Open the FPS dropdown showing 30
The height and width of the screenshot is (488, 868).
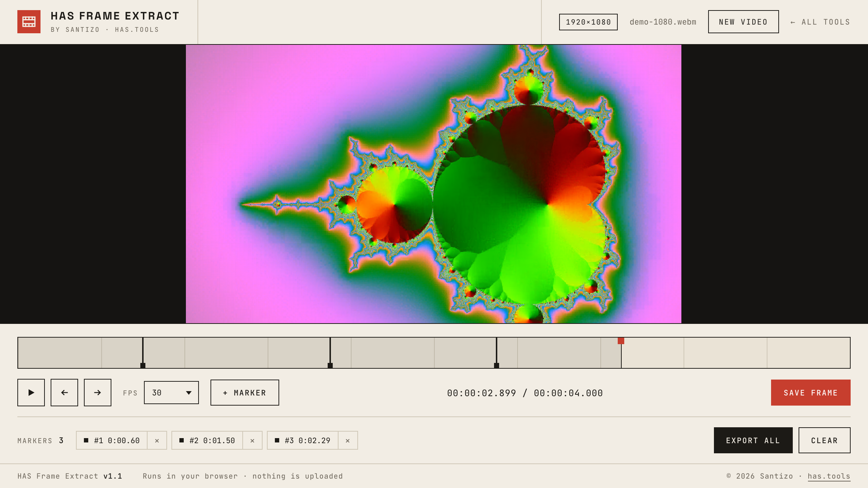171,393
